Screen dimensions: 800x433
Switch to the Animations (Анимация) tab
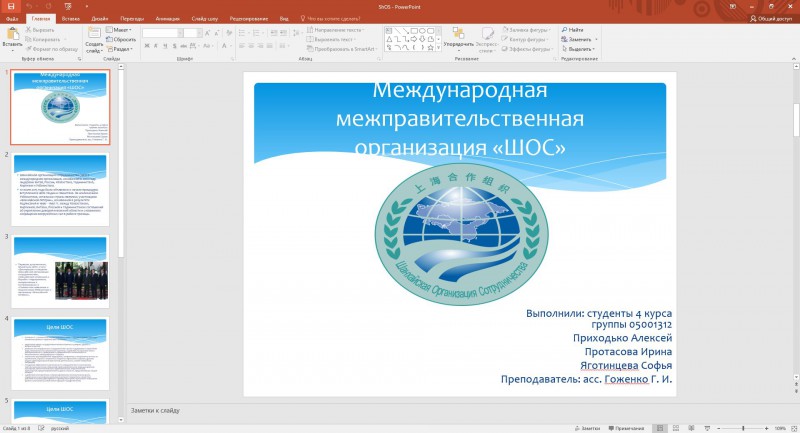point(167,18)
